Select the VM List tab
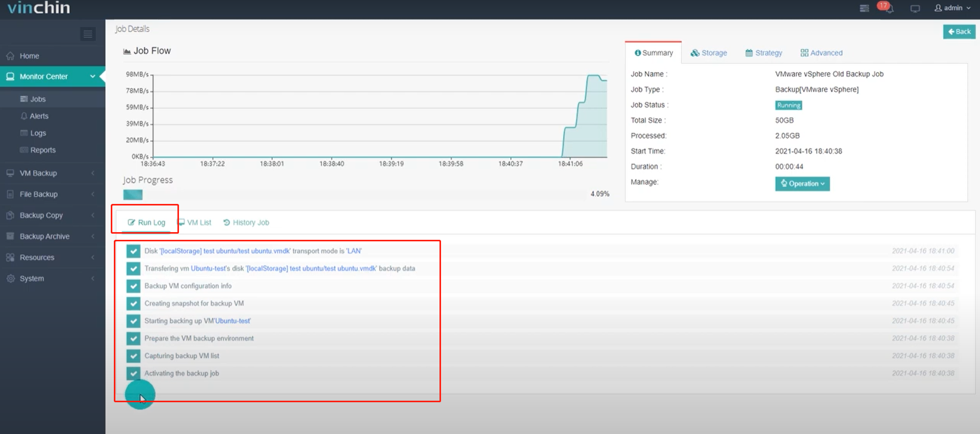Viewport: 980px width, 434px height. (194, 222)
